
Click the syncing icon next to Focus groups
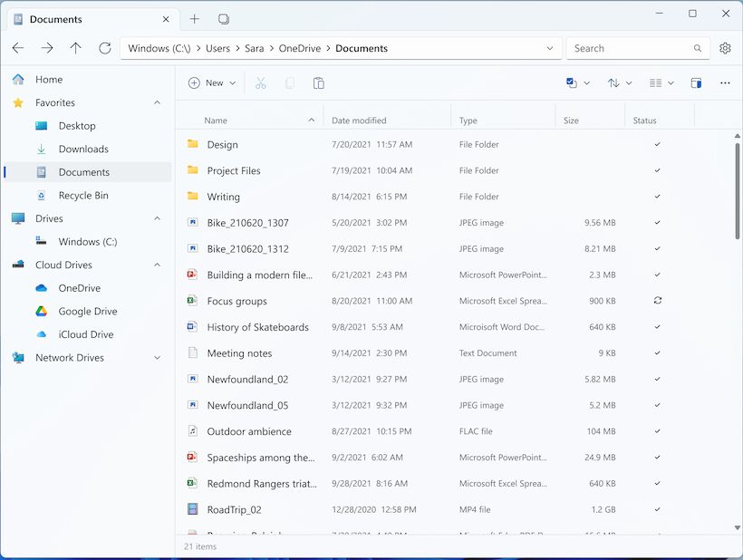(657, 301)
